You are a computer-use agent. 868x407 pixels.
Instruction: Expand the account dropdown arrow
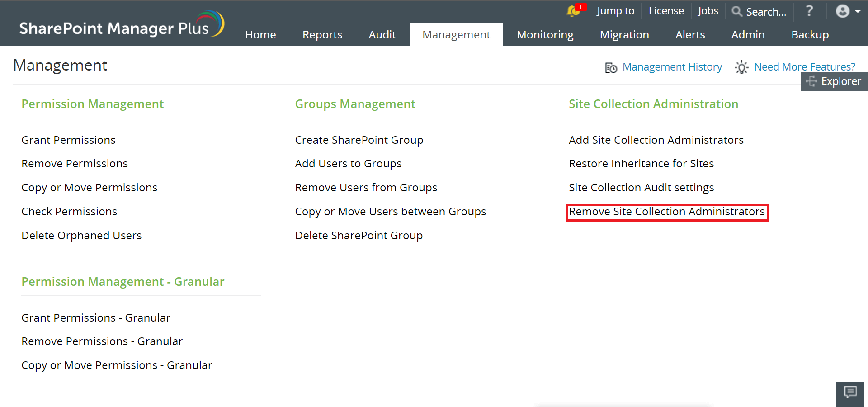pos(858,11)
